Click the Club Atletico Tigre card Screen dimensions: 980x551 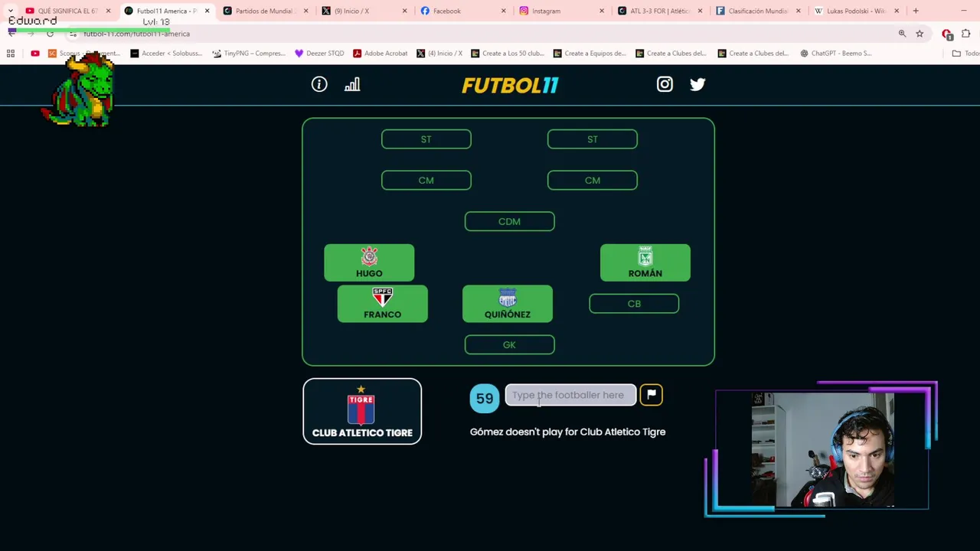pyautogui.click(x=362, y=412)
